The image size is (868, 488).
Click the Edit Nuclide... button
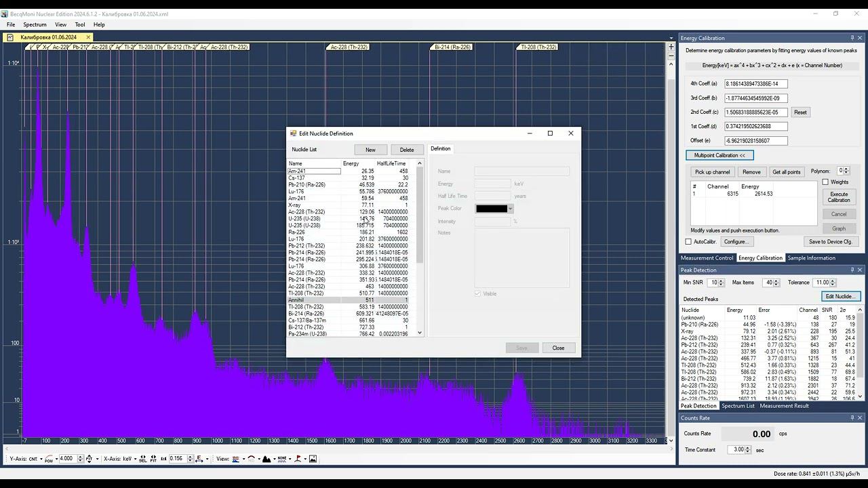point(840,296)
